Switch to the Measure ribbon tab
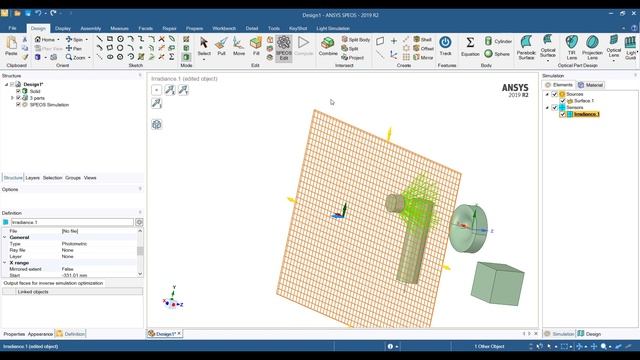This screenshot has width=640, height=360. coord(120,28)
